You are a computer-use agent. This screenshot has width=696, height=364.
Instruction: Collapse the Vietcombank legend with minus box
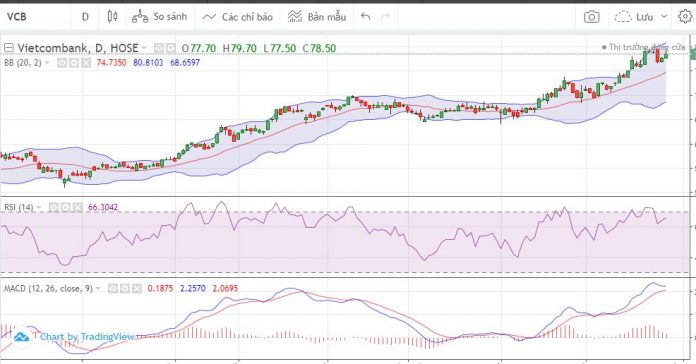pyautogui.click(x=9, y=47)
